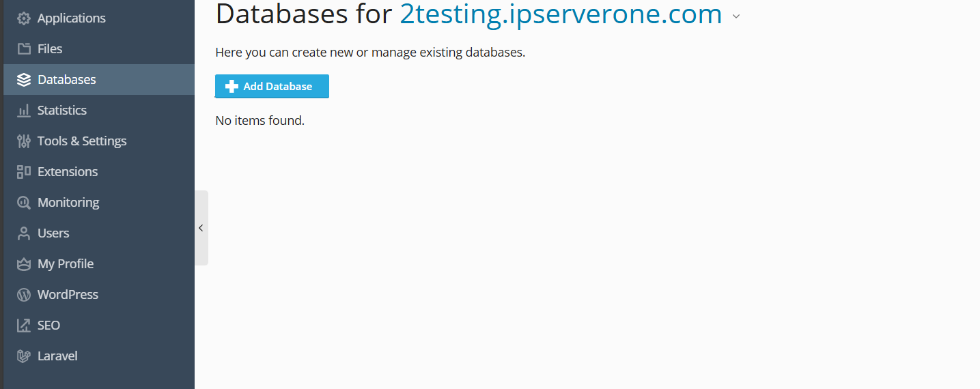Open the Monitoring menu item

[68, 203]
